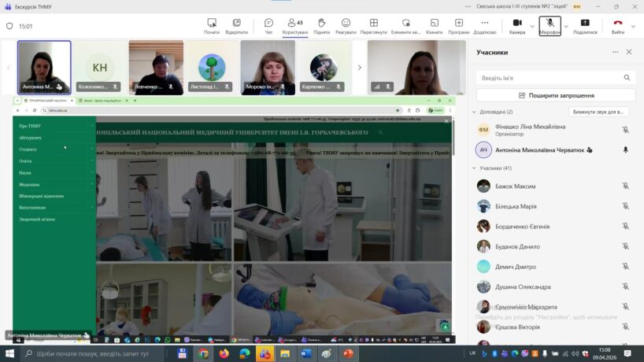
Task: Collapse the Доповідачі (2) presenters section
Action: coord(474,112)
